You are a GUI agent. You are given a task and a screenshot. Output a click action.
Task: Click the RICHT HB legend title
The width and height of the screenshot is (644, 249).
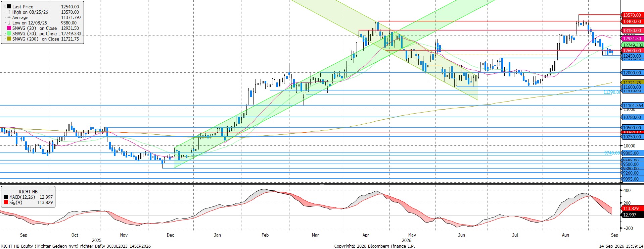28,192
